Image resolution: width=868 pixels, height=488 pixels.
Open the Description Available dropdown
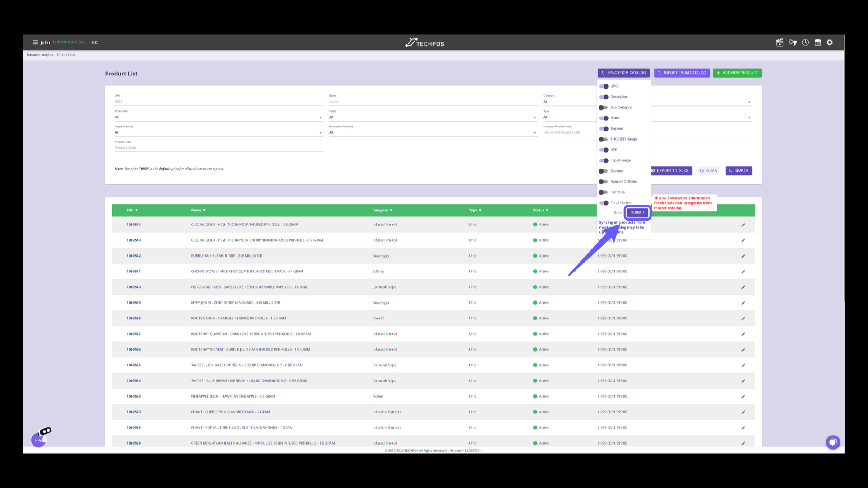(x=433, y=133)
